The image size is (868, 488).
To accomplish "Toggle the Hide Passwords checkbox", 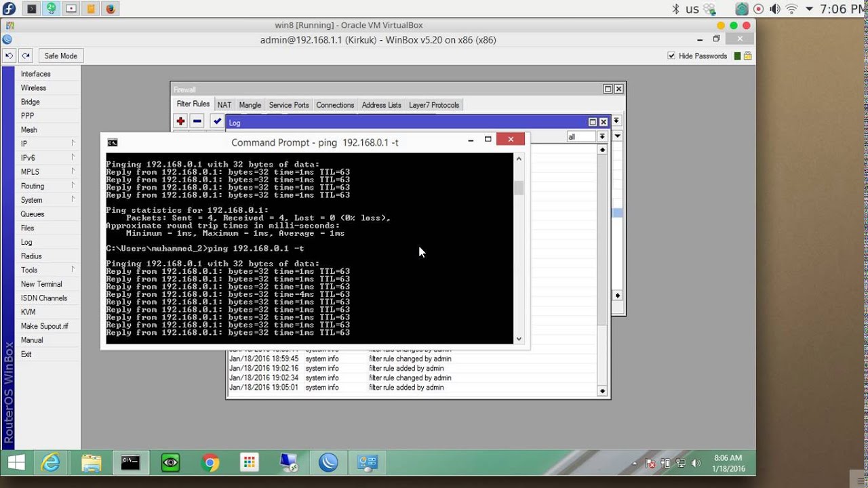I will (671, 56).
